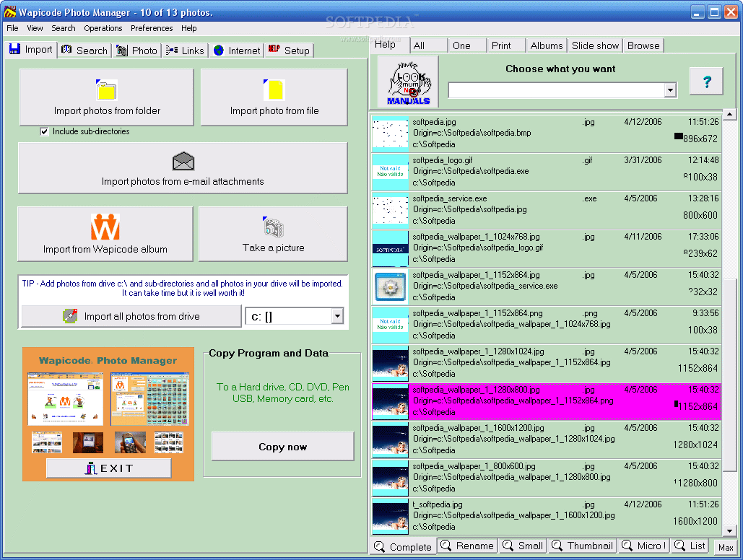This screenshot has width=743, height=560.
Task: Open the Choose what you want dropdown
Action: [x=669, y=90]
